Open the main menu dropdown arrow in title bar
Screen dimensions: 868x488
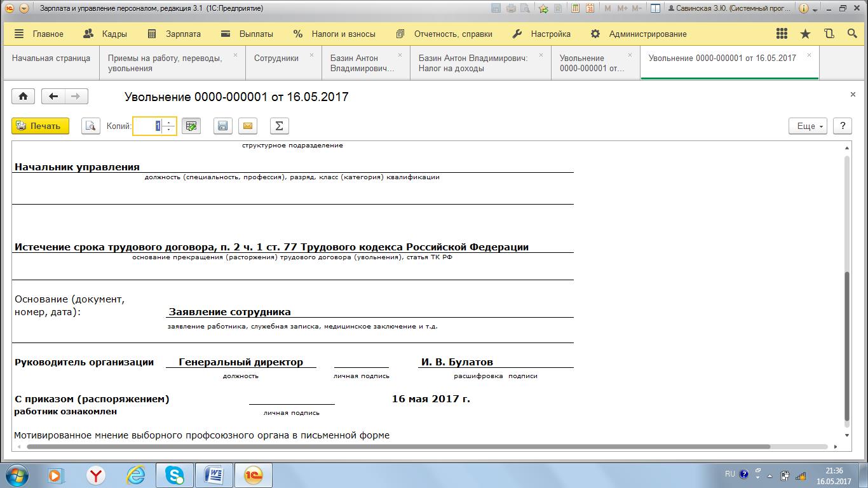click(x=24, y=9)
